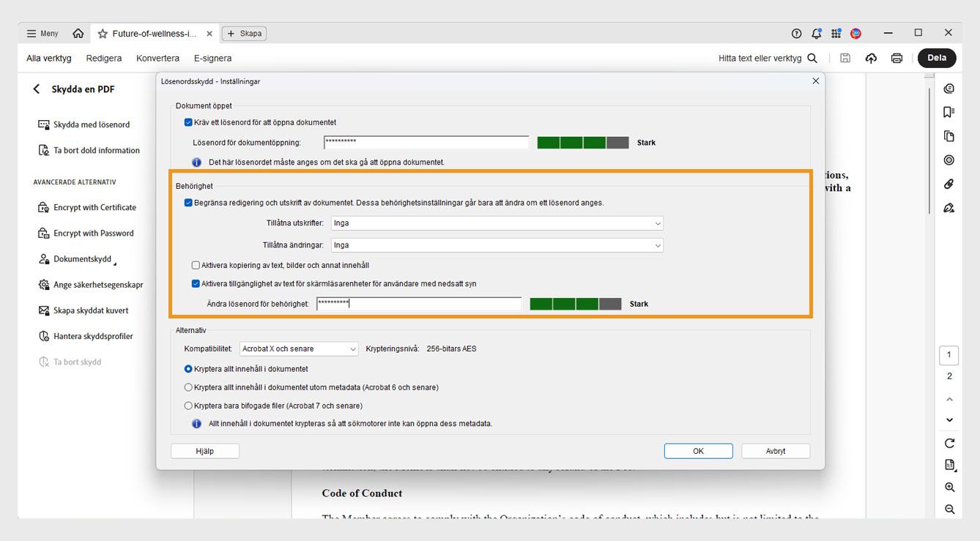
Task: Open the E-signera menu
Action: 212,58
